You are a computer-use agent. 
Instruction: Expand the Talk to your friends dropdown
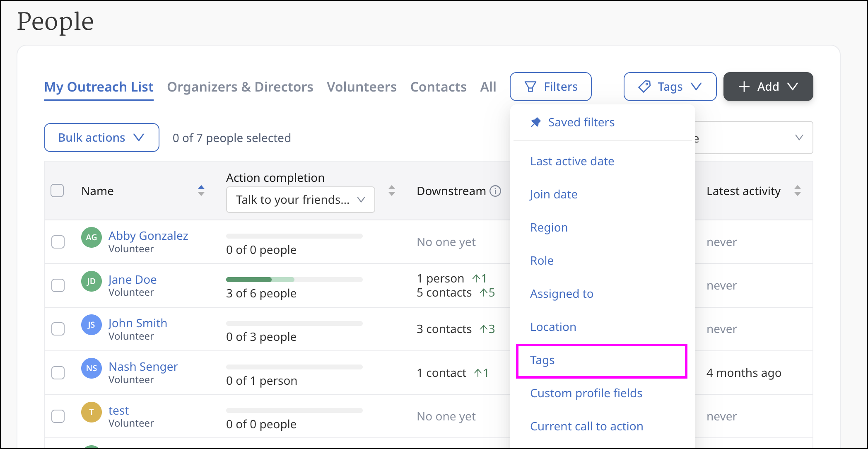click(x=300, y=200)
